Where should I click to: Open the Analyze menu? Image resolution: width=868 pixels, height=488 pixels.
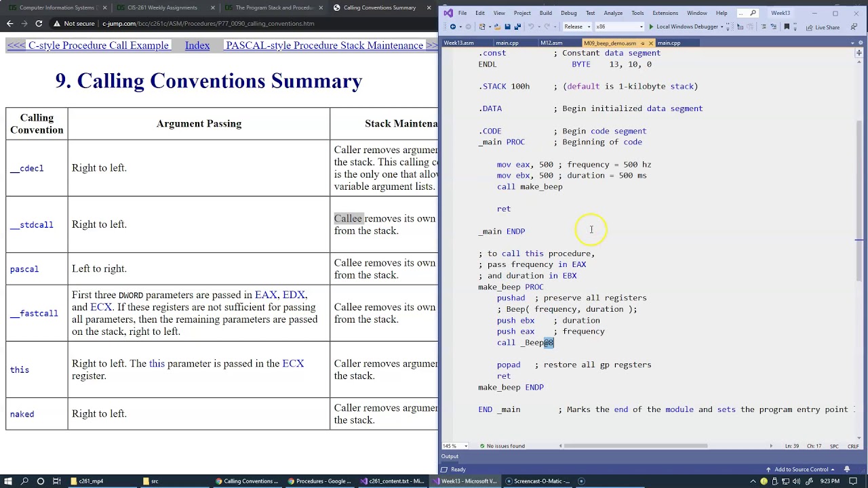click(x=612, y=13)
